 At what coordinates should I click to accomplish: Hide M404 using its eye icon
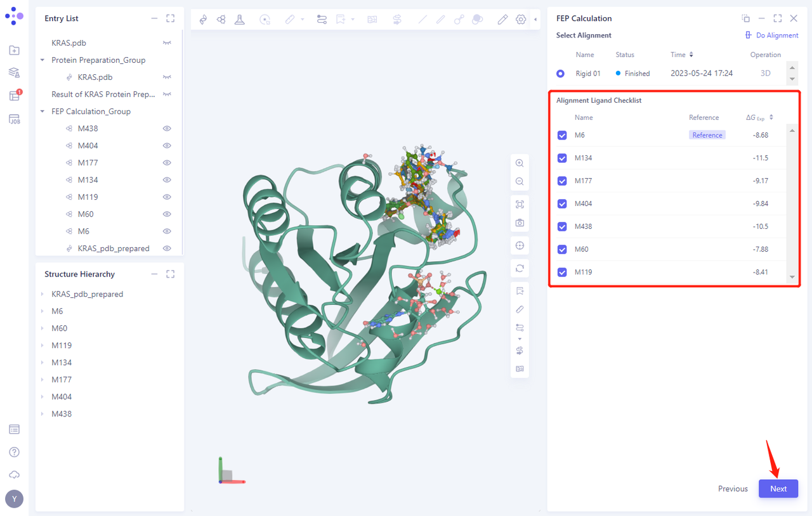[167, 146]
